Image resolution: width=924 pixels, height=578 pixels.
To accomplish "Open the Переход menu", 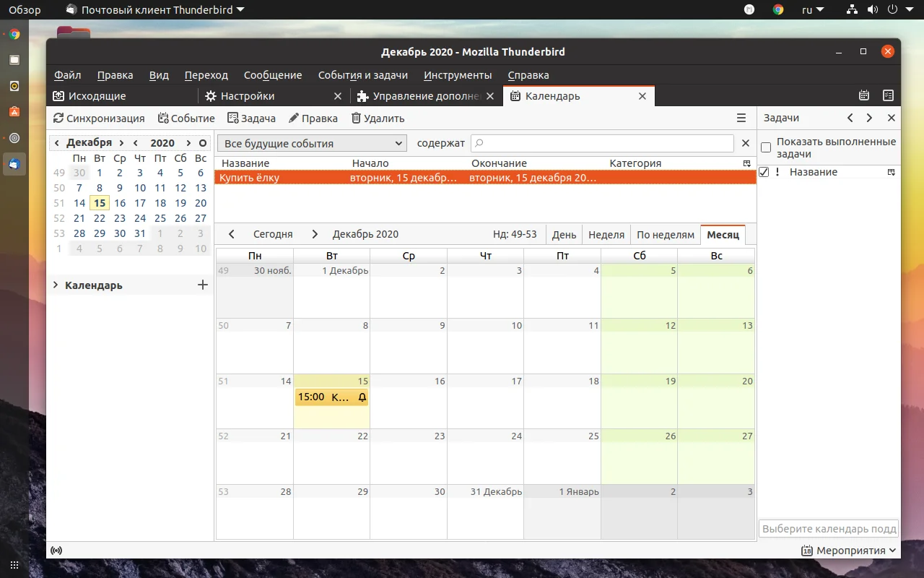I will coord(206,75).
